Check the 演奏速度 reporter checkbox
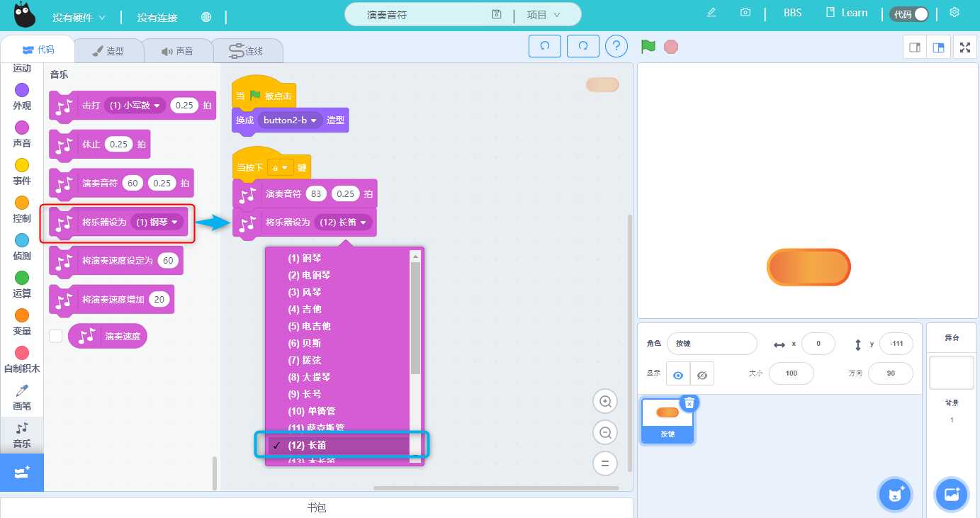 click(55, 336)
